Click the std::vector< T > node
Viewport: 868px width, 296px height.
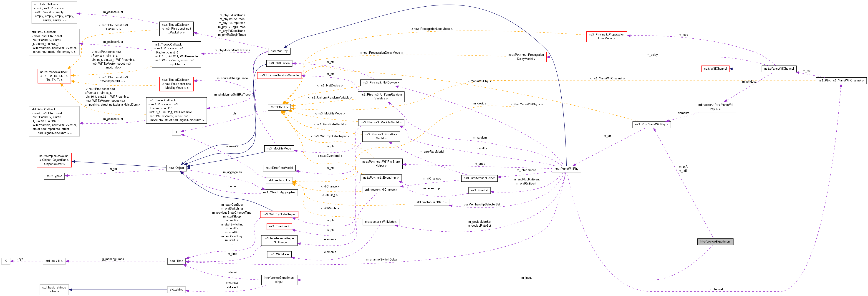(x=279, y=180)
